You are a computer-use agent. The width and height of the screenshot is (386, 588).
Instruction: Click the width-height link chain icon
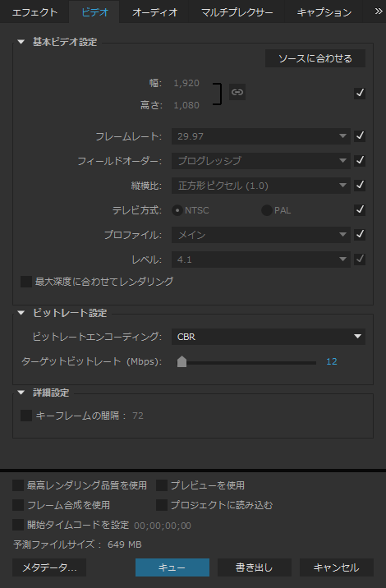pyautogui.click(x=237, y=92)
